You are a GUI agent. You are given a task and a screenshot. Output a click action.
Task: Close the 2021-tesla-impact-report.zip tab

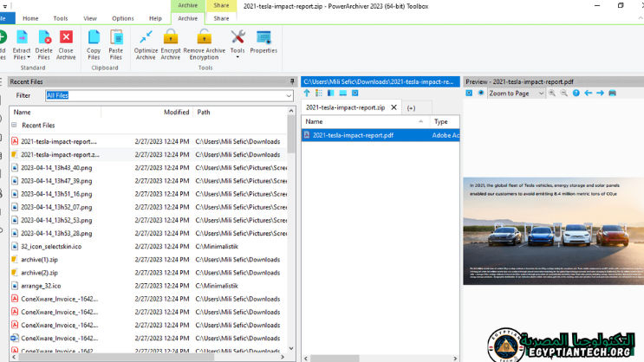tap(394, 107)
